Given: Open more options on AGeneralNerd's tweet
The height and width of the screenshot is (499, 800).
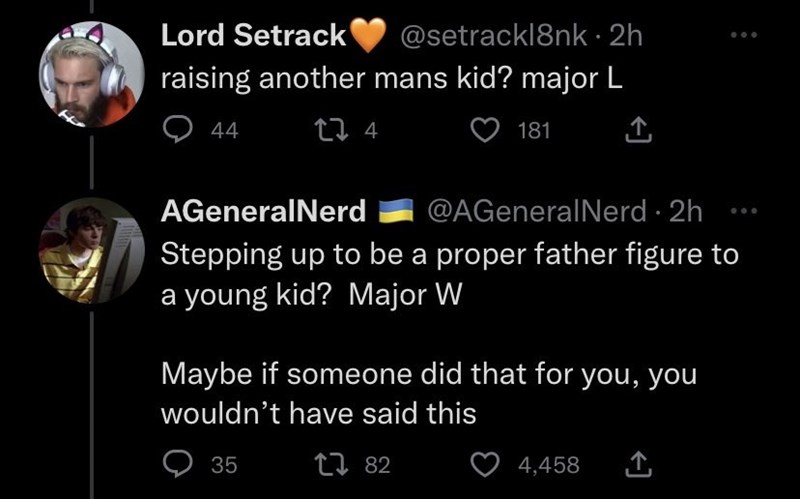Looking at the screenshot, I should pos(744,211).
